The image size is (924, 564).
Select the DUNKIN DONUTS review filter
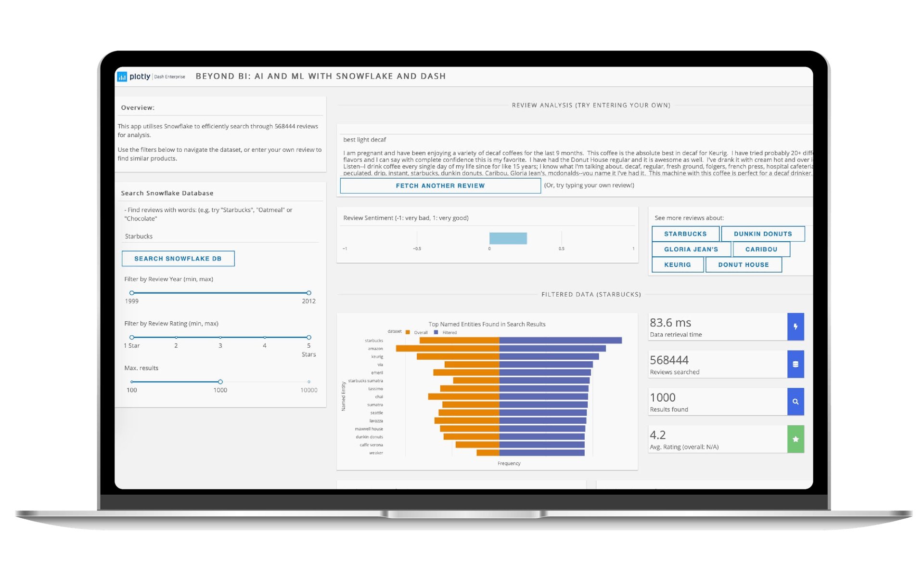coord(763,234)
